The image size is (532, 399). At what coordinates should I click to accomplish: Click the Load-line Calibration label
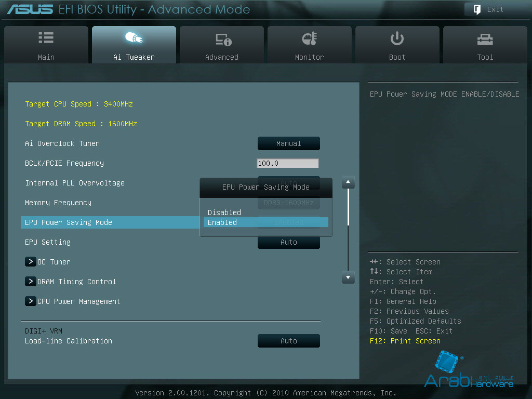pos(68,341)
